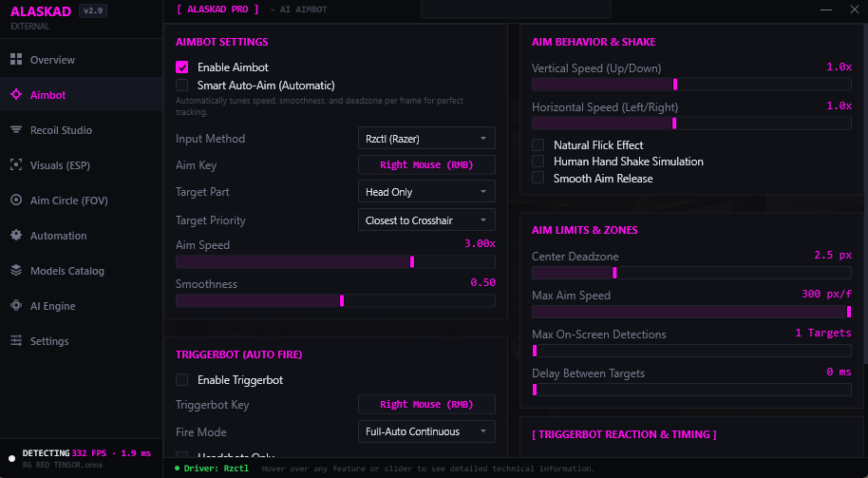Click the AI Engine chip icon
Viewport: 868px width, 478px height.
click(16, 305)
